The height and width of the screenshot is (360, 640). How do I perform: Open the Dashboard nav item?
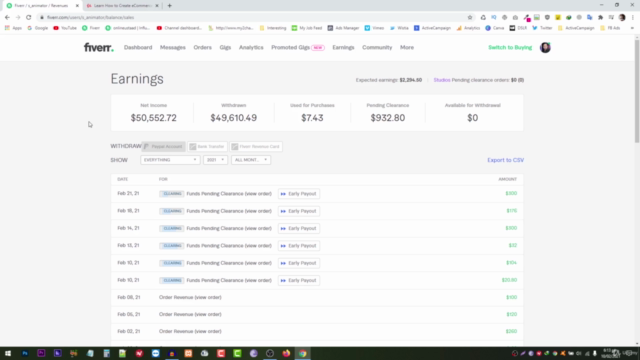click(138, 47)
